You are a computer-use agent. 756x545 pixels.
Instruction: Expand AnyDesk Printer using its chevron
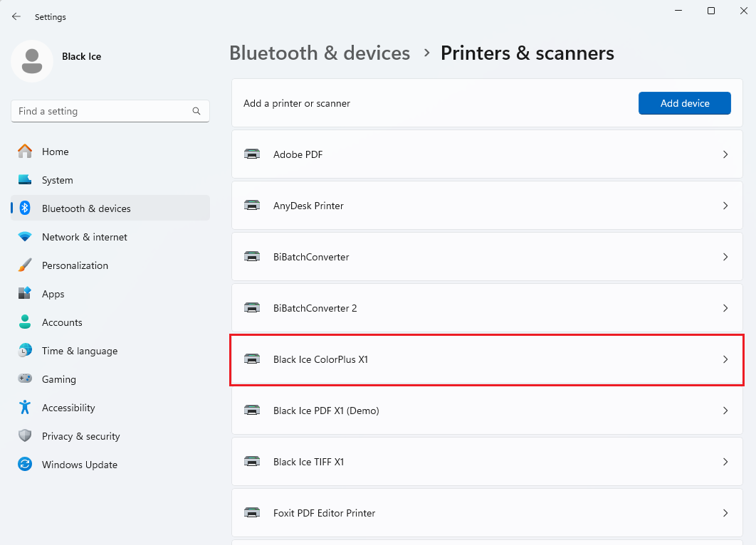tap(725, 206)
